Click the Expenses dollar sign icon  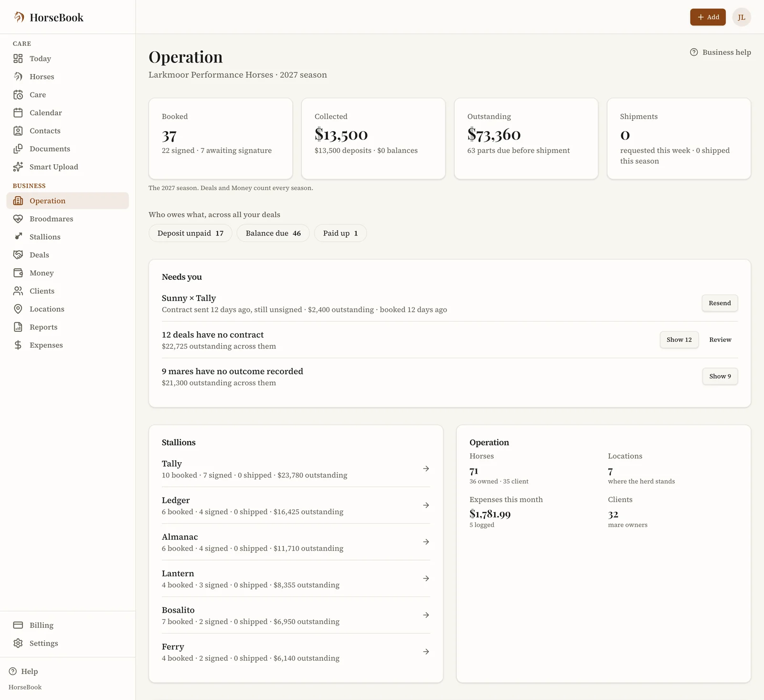pos(18,345)
